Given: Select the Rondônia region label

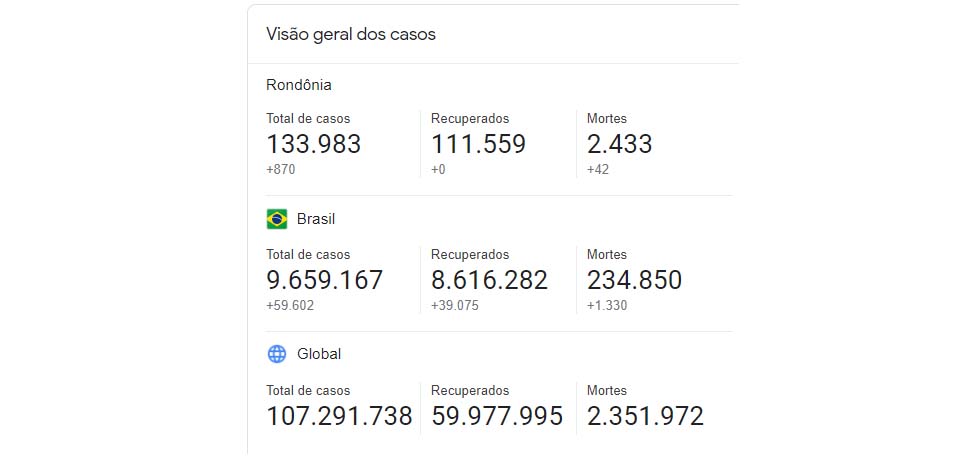Looking at the screenshot, I should (x=299, y=85).
